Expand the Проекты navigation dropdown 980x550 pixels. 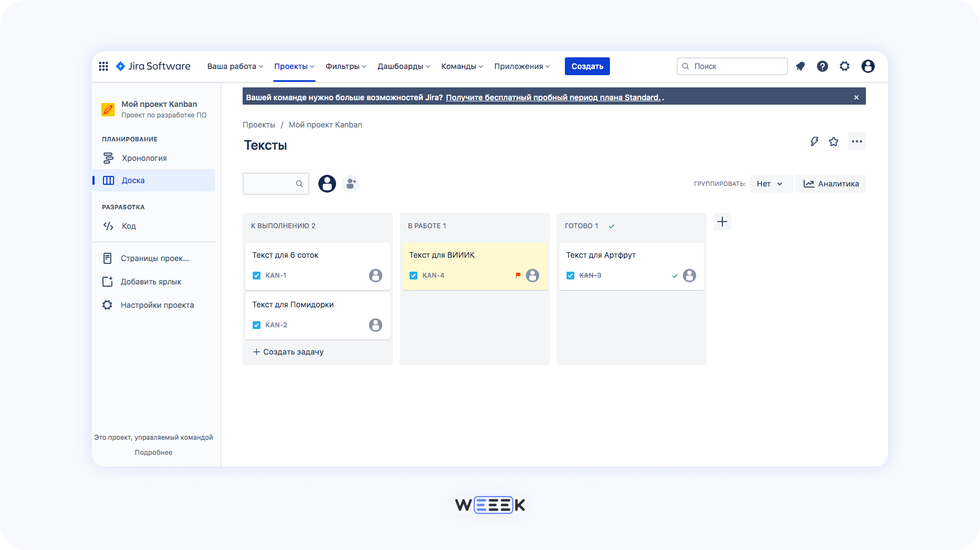point(294,66)
